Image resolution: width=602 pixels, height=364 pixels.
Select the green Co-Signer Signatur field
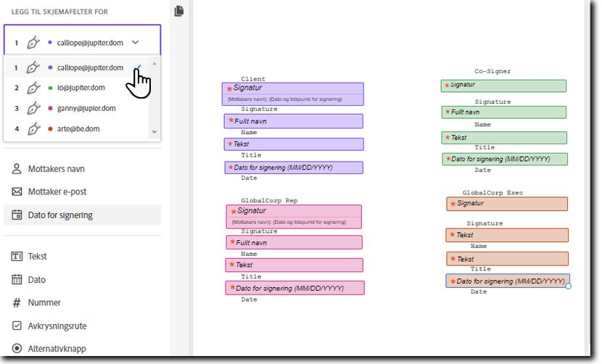coord(503,86)
